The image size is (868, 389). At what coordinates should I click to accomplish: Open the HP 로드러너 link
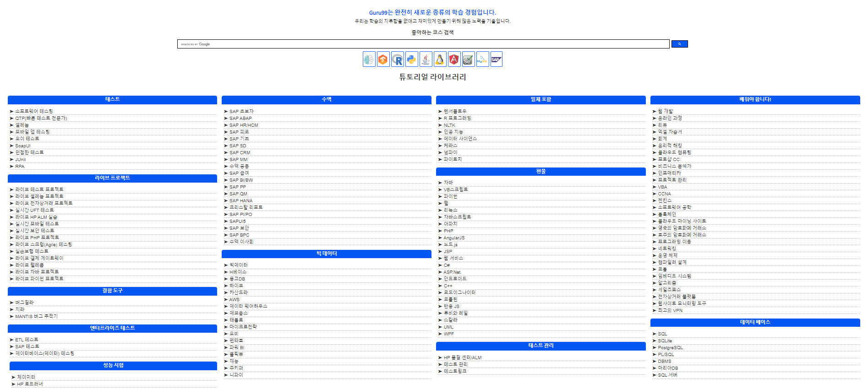tap(30, 384)
